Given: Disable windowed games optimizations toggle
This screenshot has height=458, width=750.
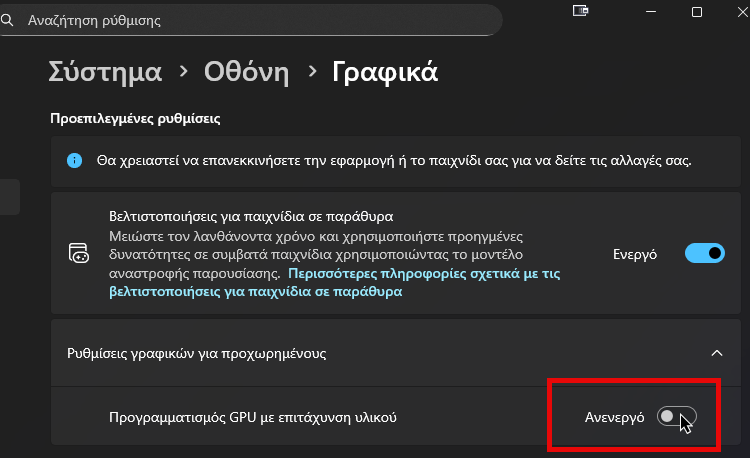Looking at the screenshot, I should pyautogui.click(x=704, y=254).
